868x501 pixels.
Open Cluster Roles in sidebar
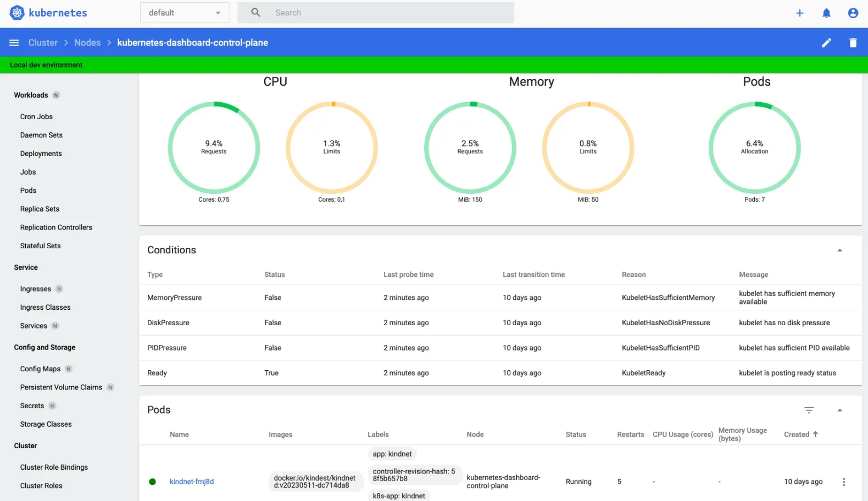click(x=41, y=486)
